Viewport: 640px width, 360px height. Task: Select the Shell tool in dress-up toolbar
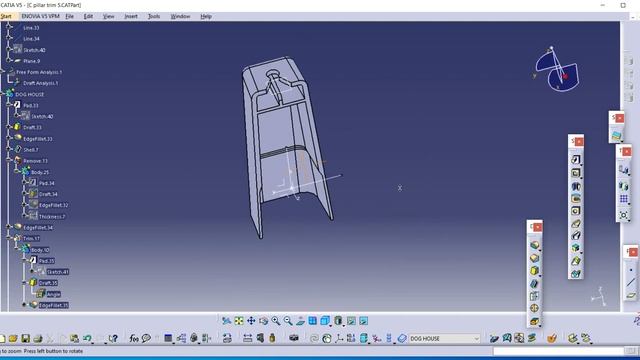(534, 283)
